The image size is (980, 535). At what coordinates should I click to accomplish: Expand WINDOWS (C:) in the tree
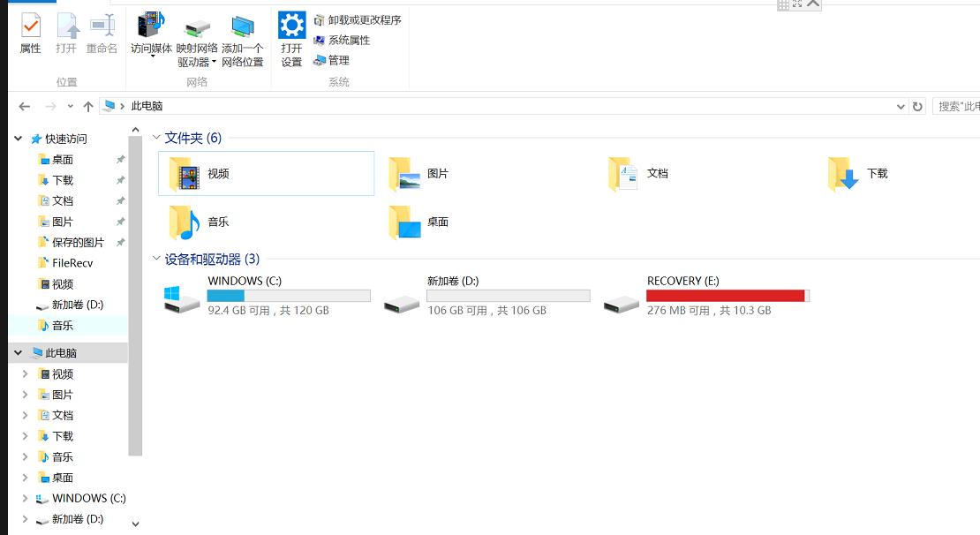coord(25,498)
